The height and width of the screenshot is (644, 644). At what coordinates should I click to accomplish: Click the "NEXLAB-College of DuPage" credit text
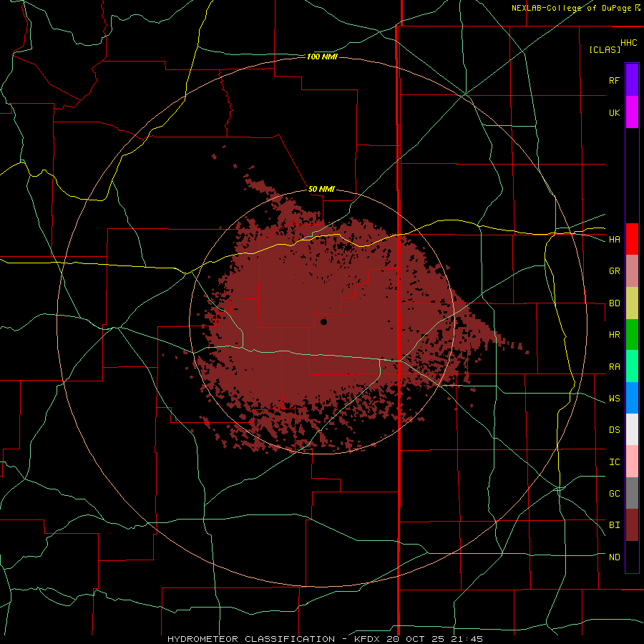pos(571,8)
